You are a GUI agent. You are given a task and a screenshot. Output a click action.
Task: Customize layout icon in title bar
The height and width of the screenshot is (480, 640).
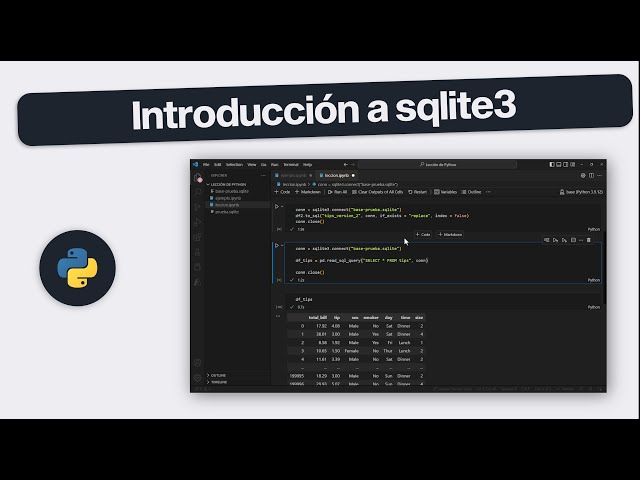tap(573, 164)
